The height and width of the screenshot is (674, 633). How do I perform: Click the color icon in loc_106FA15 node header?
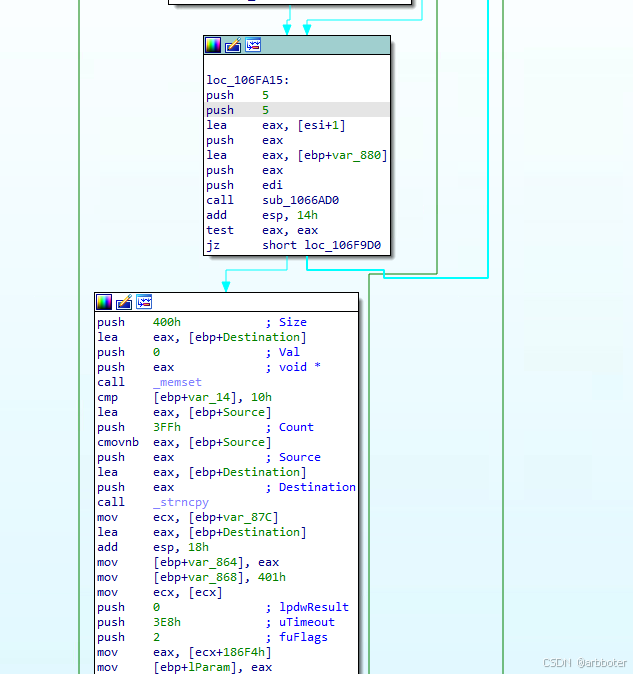(x=213, y=45)
